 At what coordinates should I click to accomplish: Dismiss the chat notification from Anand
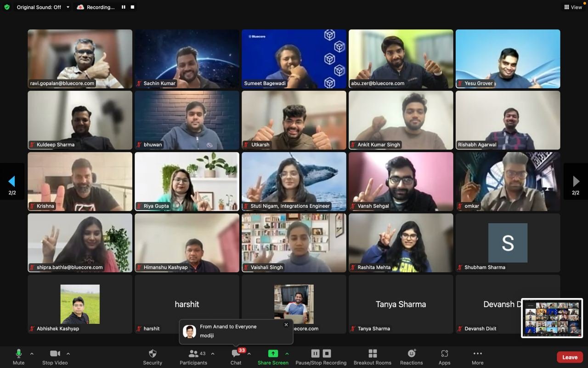point(286,325)
